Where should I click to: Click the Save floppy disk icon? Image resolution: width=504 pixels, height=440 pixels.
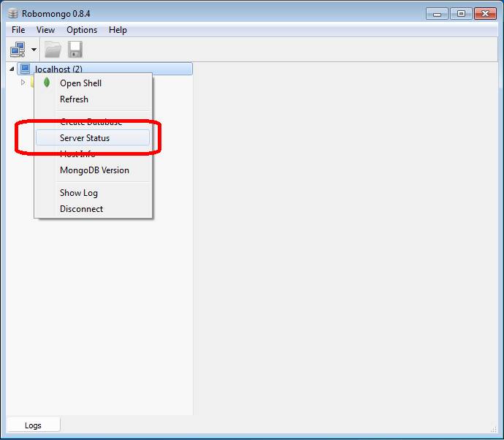(75, 50)
